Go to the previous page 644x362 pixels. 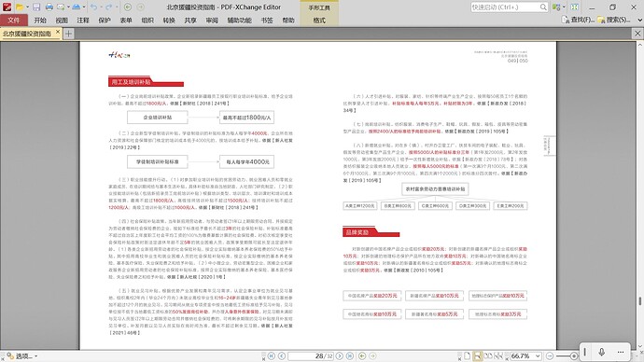[x=282, y=355]
